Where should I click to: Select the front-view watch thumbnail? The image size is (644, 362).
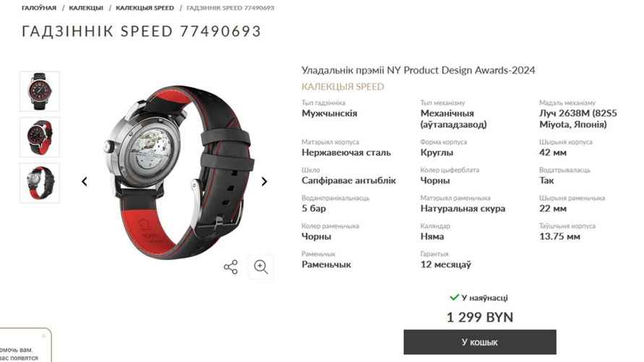40,91
